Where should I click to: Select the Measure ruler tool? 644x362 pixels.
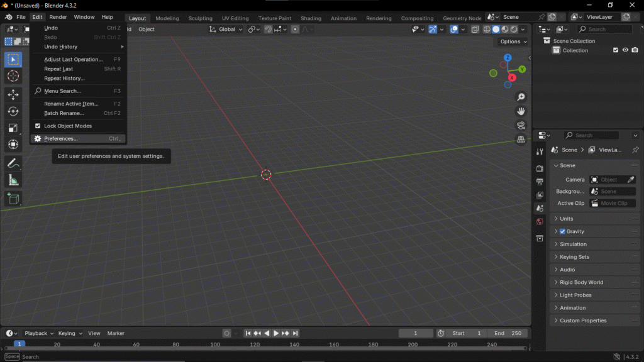pos(13,180)
